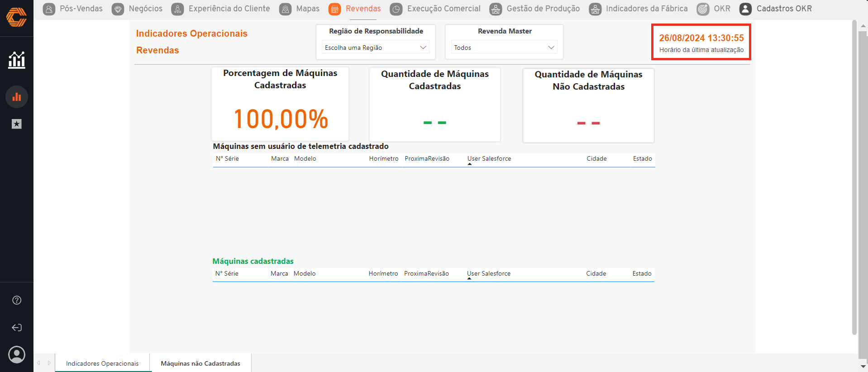Open the Mapas menu
The image size is (868, 372).
(308, 9)
